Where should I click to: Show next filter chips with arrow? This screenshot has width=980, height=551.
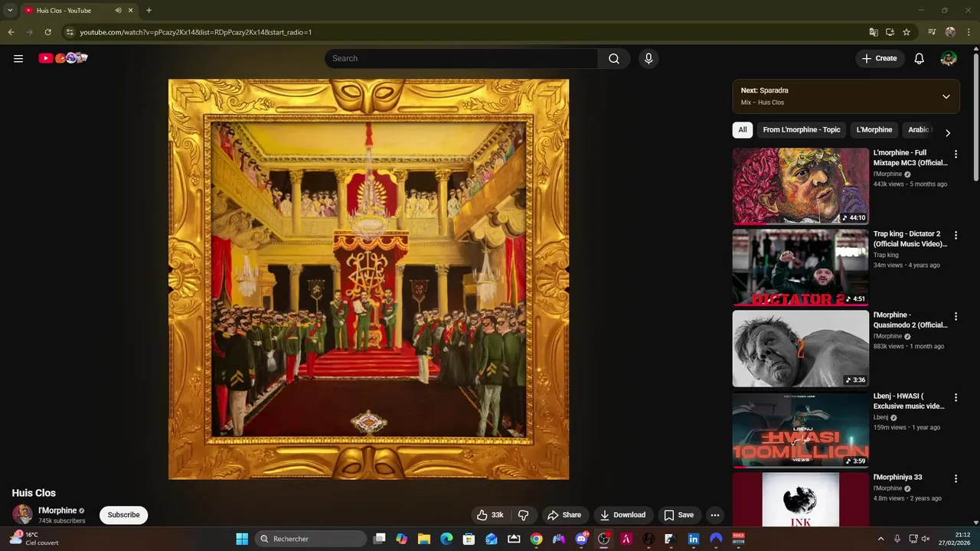pyautogui.click(x=948, y=132)
